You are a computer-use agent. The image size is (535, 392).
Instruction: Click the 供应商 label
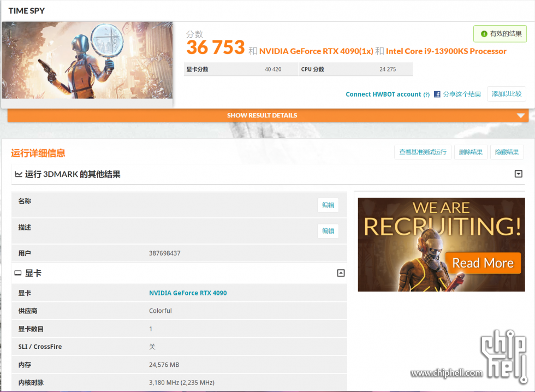click(28, 311)
